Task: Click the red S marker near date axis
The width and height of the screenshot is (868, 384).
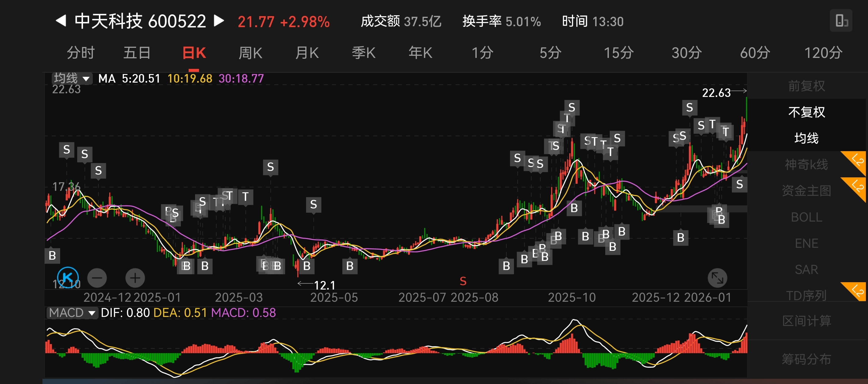Action: [463, 281]
